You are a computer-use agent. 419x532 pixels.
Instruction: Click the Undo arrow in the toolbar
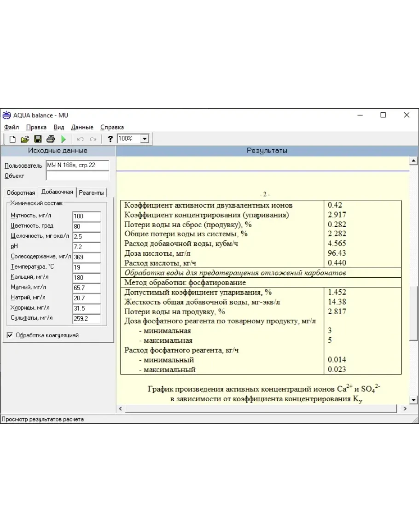80,139
